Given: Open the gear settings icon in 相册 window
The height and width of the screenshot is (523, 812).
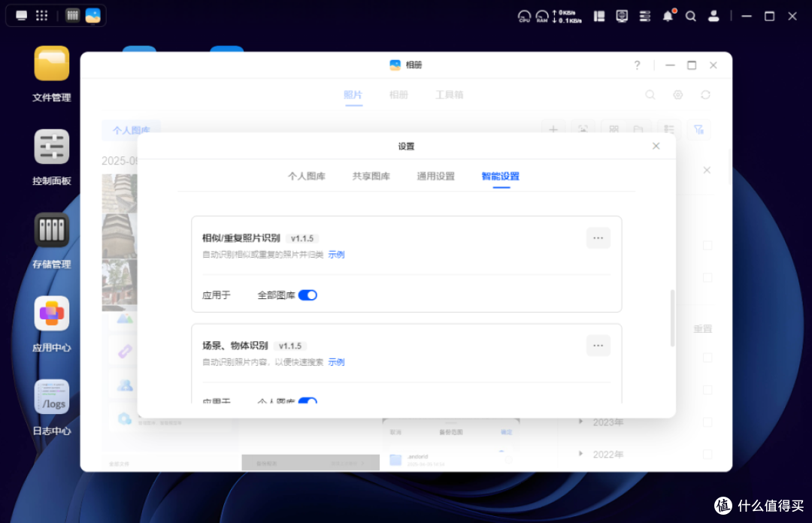Looking at the screenshot, I should (678, 95).
